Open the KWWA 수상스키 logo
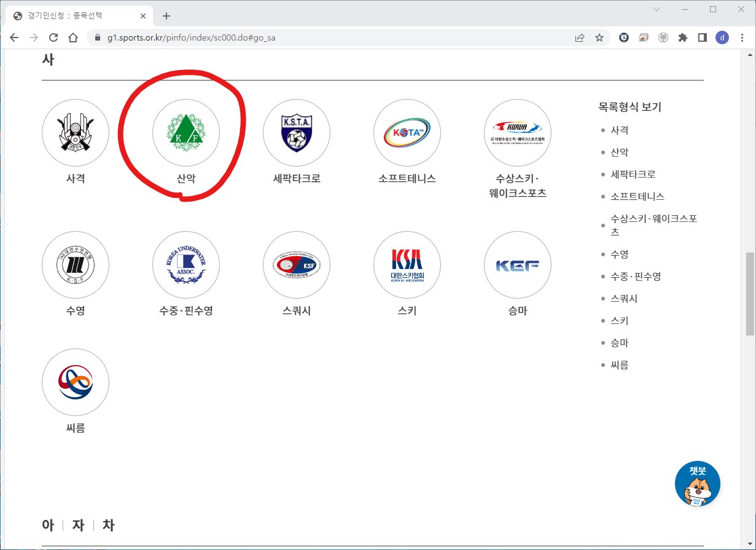756x550 pixels. pos(518,133)
